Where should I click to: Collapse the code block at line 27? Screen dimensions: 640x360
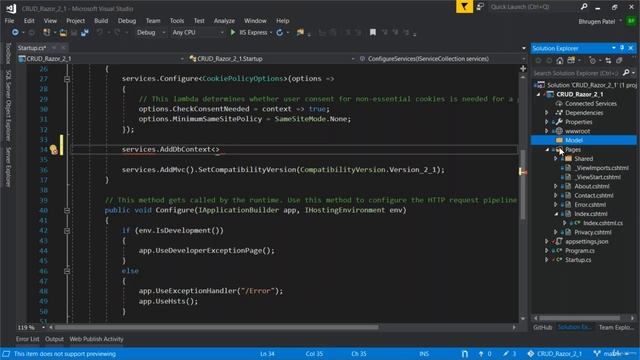[x=67, y=79]
